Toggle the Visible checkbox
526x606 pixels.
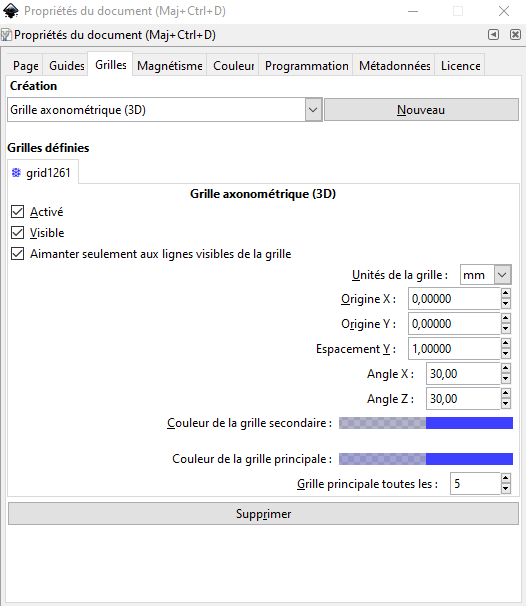(17, 233)
